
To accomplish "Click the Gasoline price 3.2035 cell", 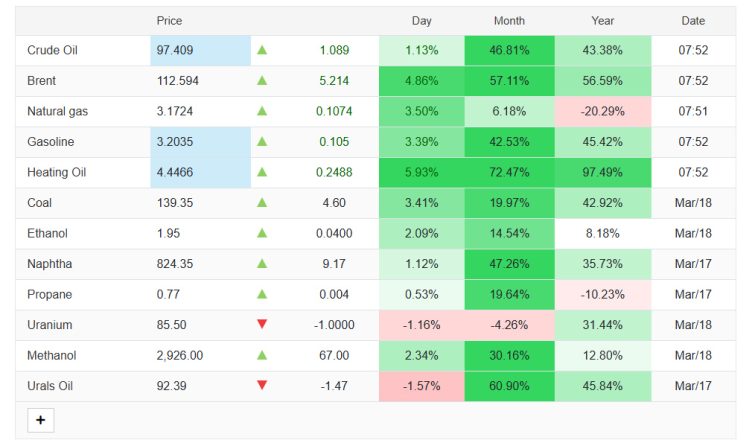I will [199, 142].
